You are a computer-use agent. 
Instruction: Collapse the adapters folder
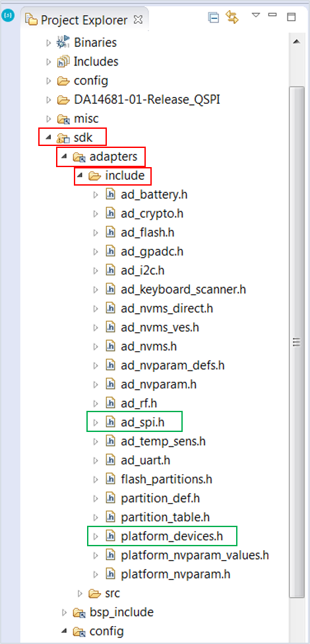65,157
